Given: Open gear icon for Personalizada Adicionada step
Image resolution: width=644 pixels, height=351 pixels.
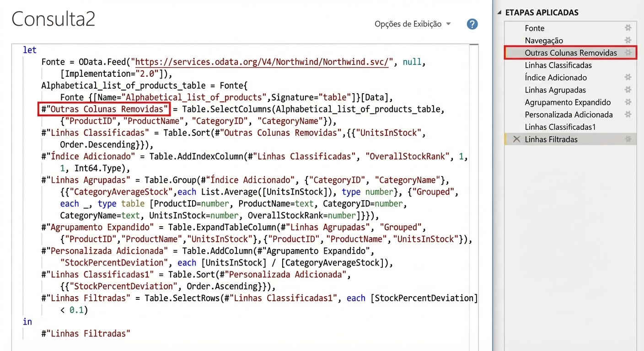Looking at the screenshot, I should click(628, 115).
